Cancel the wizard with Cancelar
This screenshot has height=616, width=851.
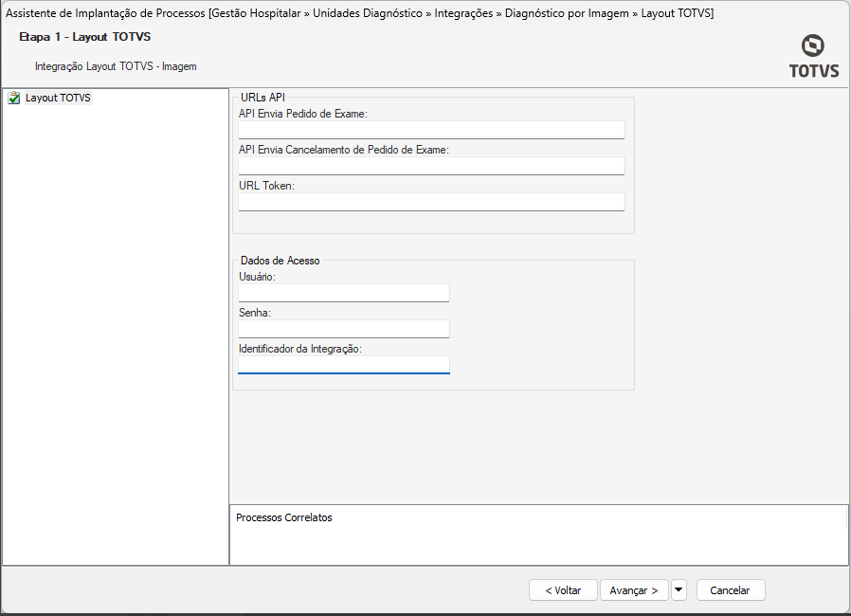click(730, 589)
